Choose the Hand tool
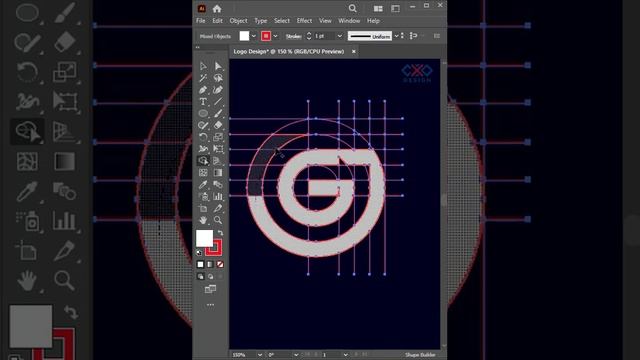640x360 pixels. click(x=203, y=220)
